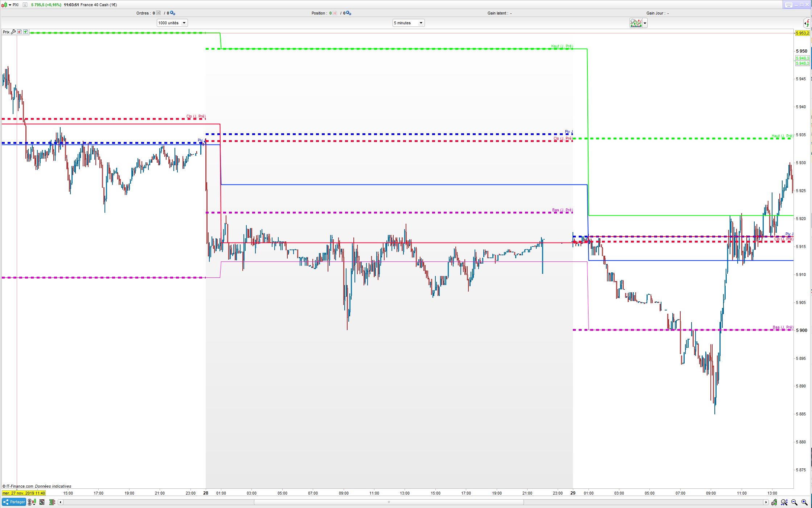Click the order book bricks icon

(x=52, y=502)
